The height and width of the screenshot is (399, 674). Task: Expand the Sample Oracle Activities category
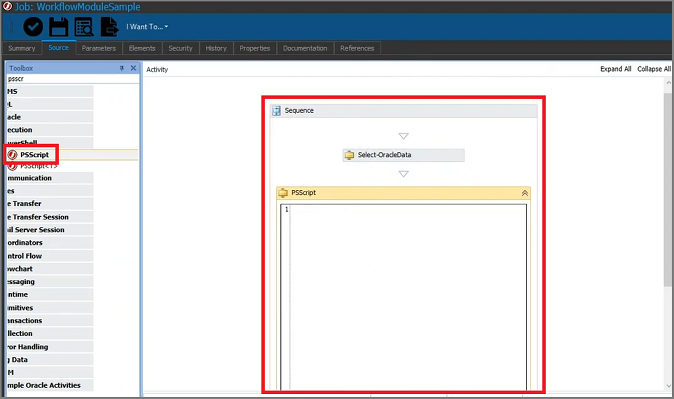50,385
